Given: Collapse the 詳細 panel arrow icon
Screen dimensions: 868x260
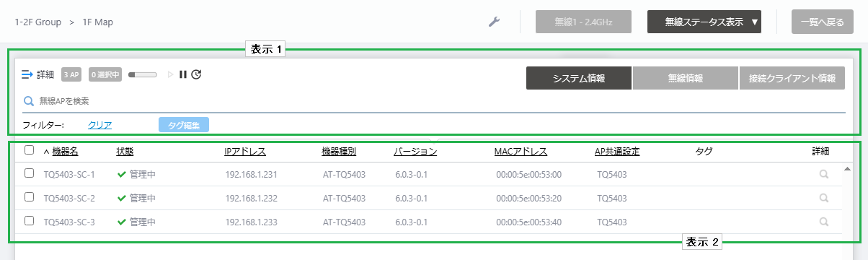Looking at the screenshot, I should pos(28,74).
